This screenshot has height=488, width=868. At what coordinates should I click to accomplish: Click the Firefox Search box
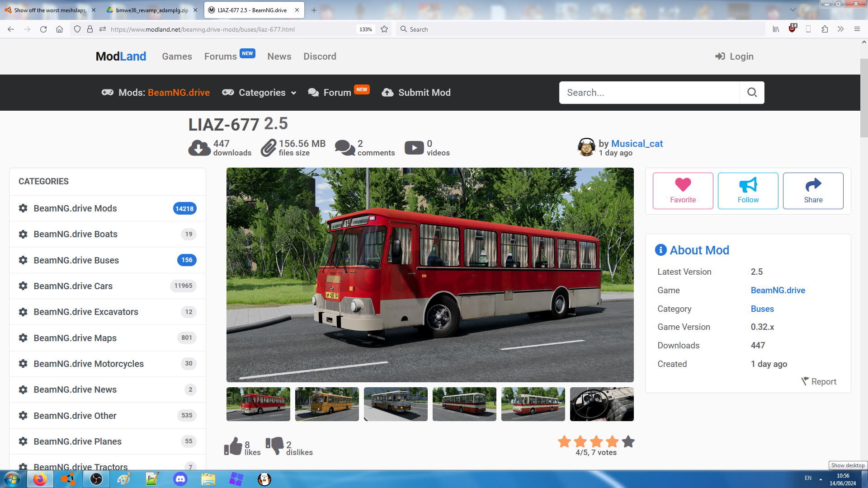[x=581, y=29]
